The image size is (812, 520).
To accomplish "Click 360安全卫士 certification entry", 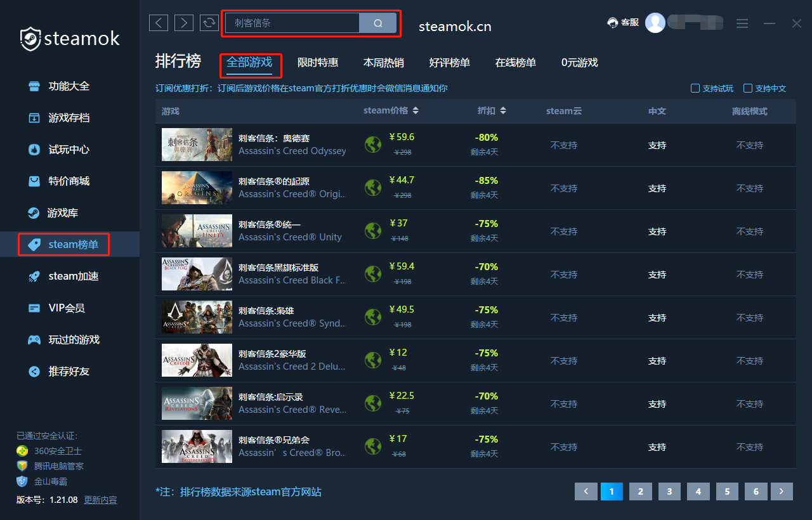I will tap(49, 451).
